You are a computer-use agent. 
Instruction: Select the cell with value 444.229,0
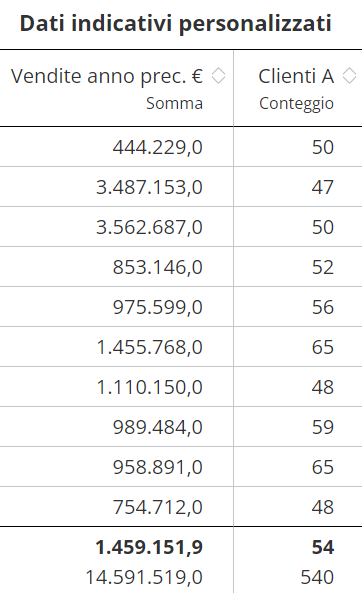point(158,147)
